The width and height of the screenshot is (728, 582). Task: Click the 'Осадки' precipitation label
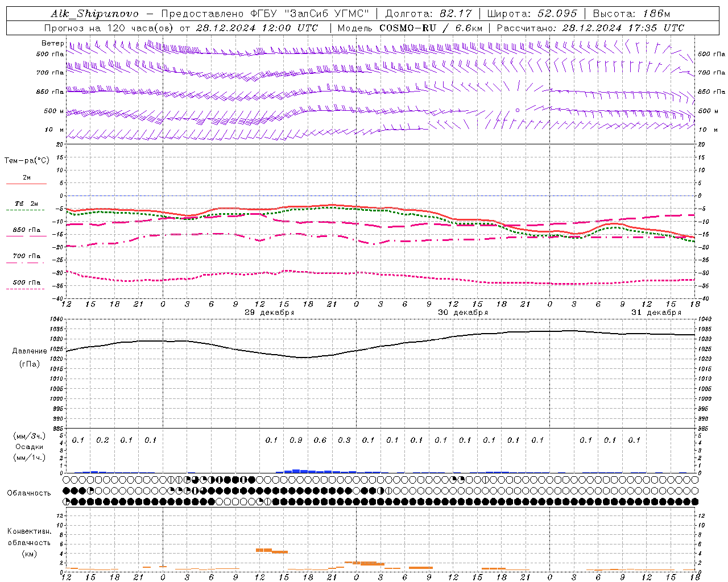tap(30, 447)
